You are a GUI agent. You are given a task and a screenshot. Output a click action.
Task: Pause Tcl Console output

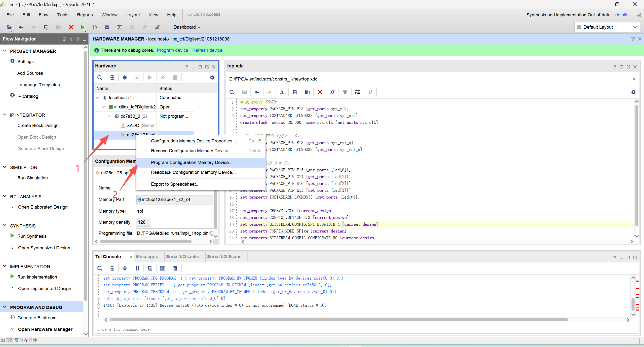(x=137, y=268)
